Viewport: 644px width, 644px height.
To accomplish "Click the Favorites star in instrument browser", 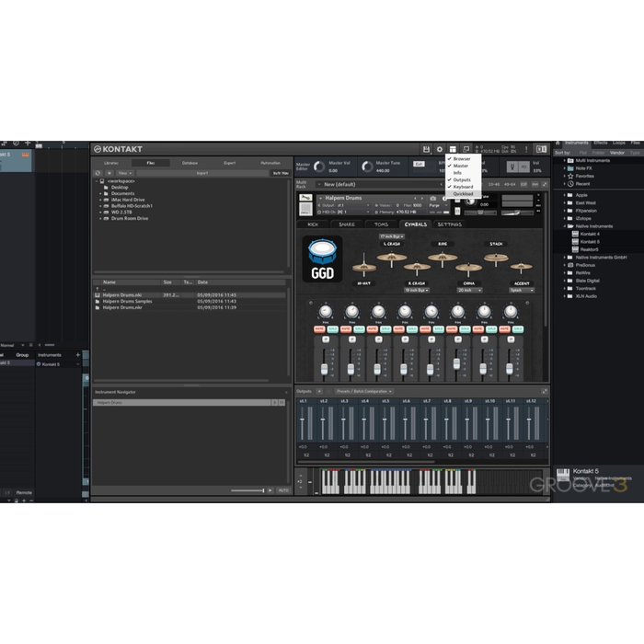I will click(x=570, y=176).
